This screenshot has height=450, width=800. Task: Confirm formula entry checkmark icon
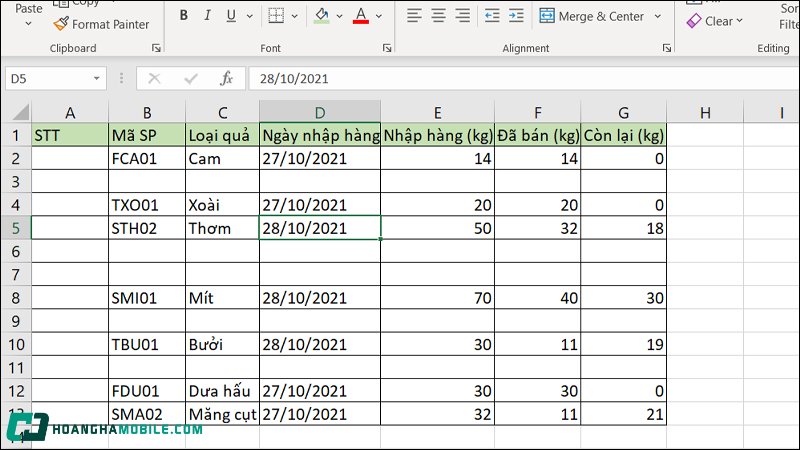[191, 79]
